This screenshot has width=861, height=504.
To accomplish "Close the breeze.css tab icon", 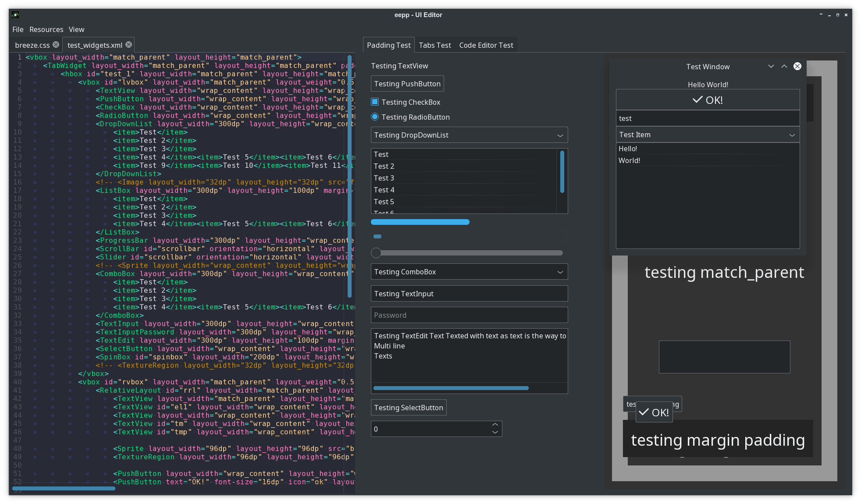I will (x=56, y=45).
